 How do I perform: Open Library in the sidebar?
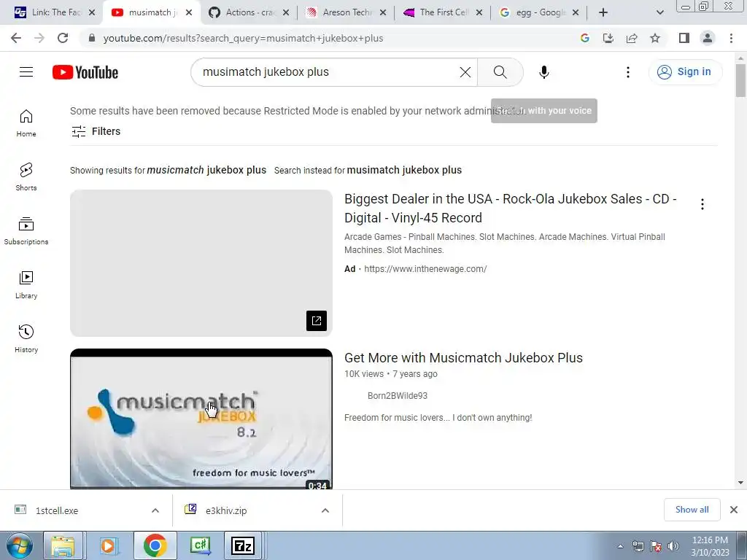(x=26, y=284)
